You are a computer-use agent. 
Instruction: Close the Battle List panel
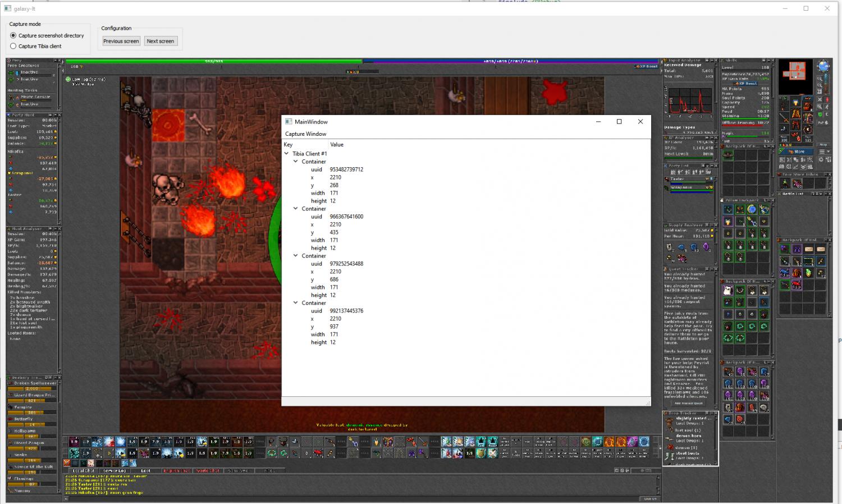[829, 194]
